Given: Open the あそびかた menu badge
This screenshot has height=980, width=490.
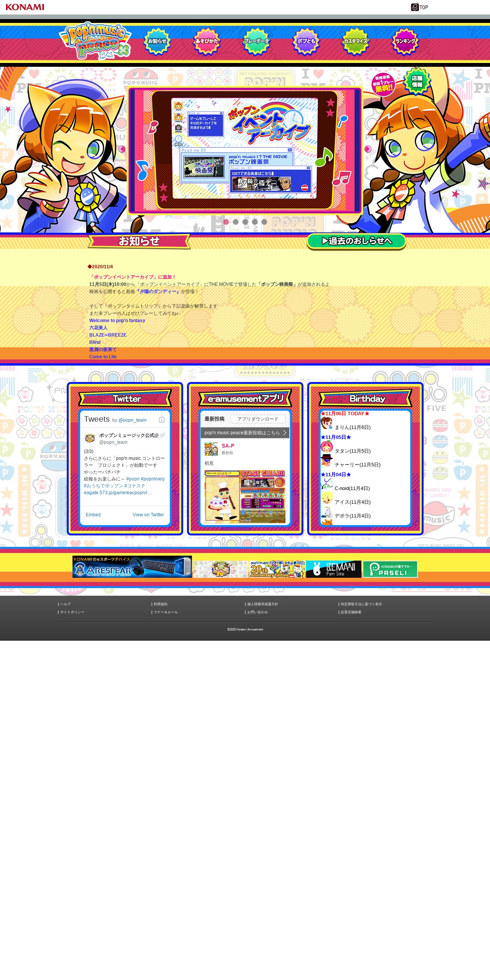Looking at the screenshot, I should [x=206, y=41].
